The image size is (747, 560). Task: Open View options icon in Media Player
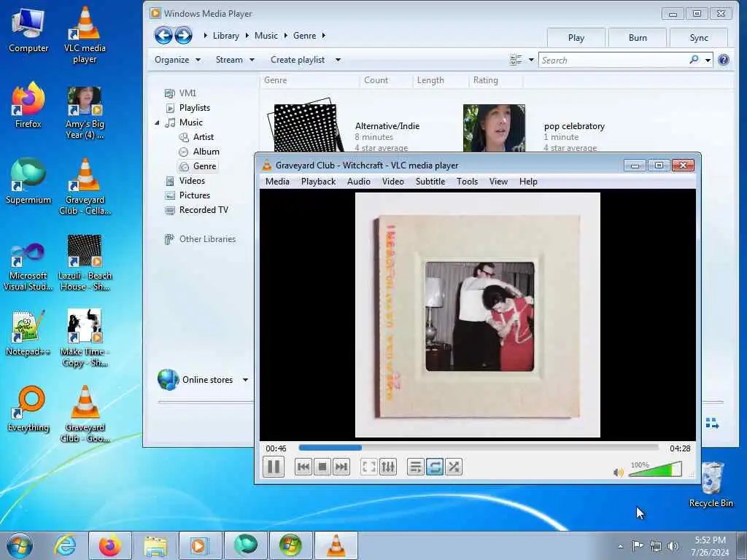(516, 60)
